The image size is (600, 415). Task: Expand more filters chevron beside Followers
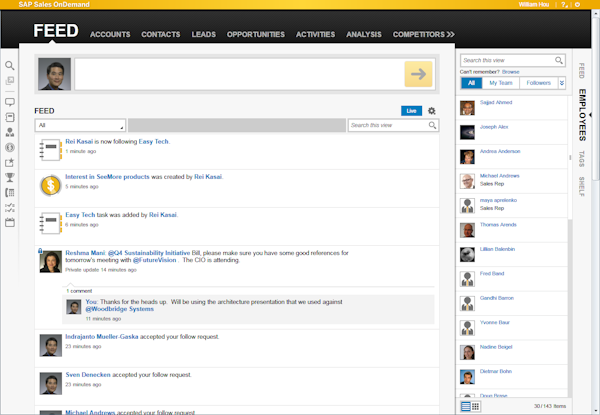point(562,83)
